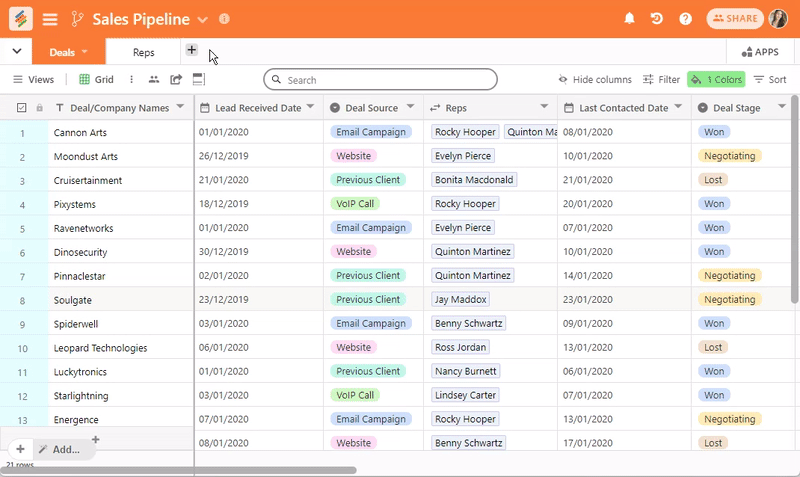
Task: Click the Reps link-type icon
Action: point(435,108)
